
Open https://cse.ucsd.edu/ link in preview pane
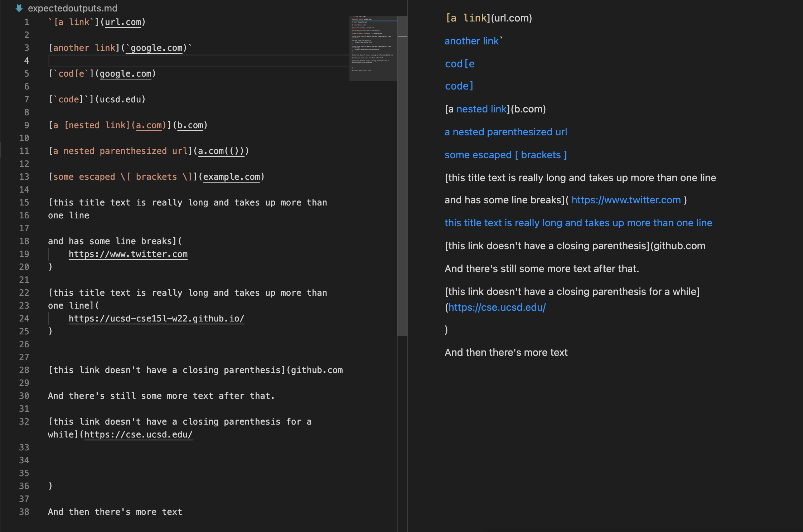click(497, 307)
